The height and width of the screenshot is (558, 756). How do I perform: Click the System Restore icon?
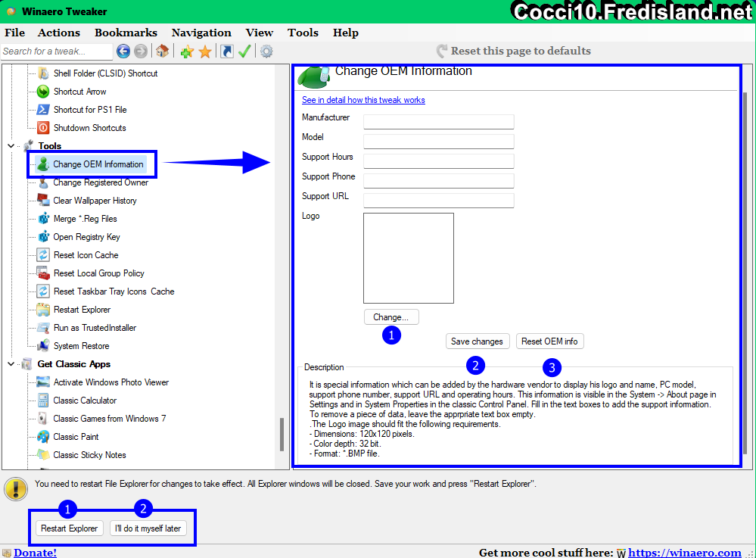pos(43,346)
